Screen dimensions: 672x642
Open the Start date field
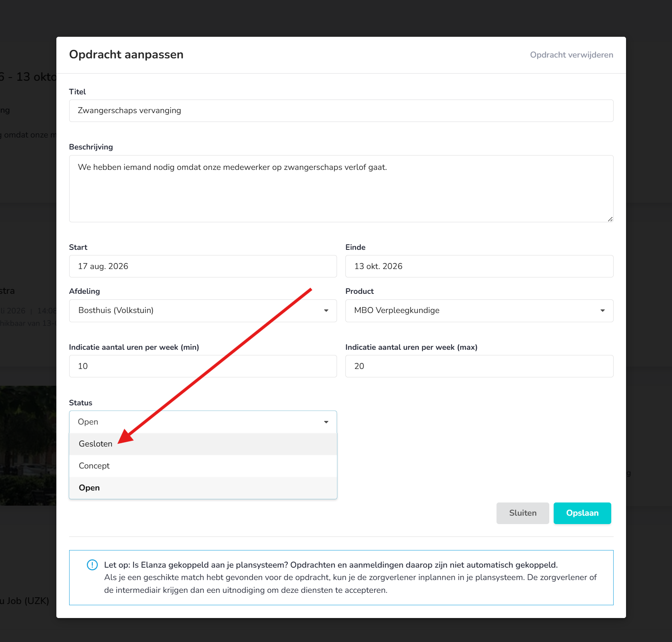pyautogui.click(x=203, y=266)
